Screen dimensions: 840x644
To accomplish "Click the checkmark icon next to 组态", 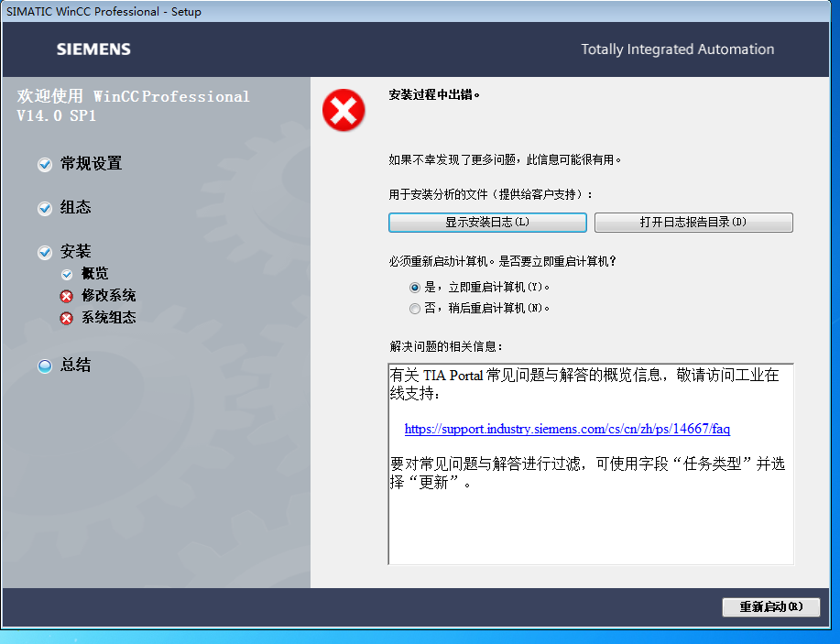I will tap(45, 209).
